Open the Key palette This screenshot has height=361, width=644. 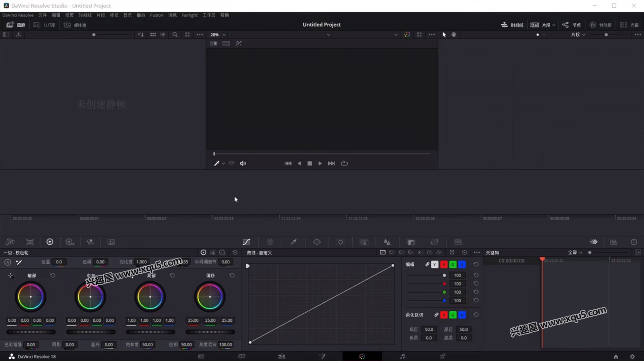click(411, 242)
